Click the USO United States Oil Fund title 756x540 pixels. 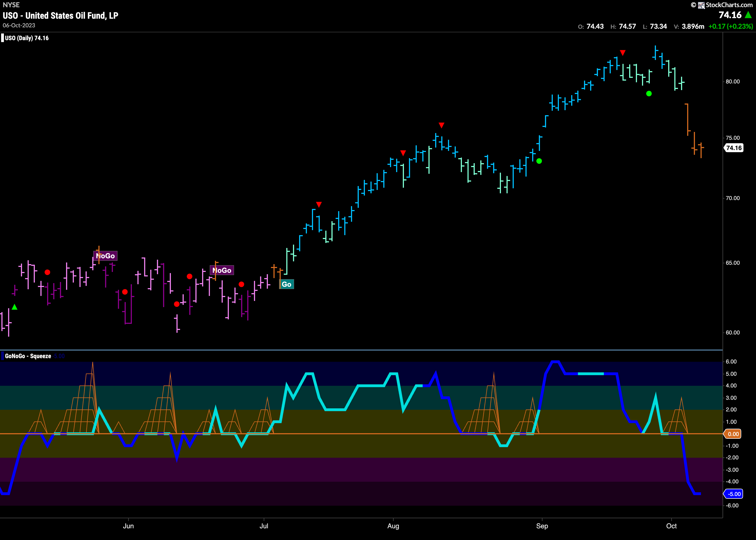click(60, 16)
